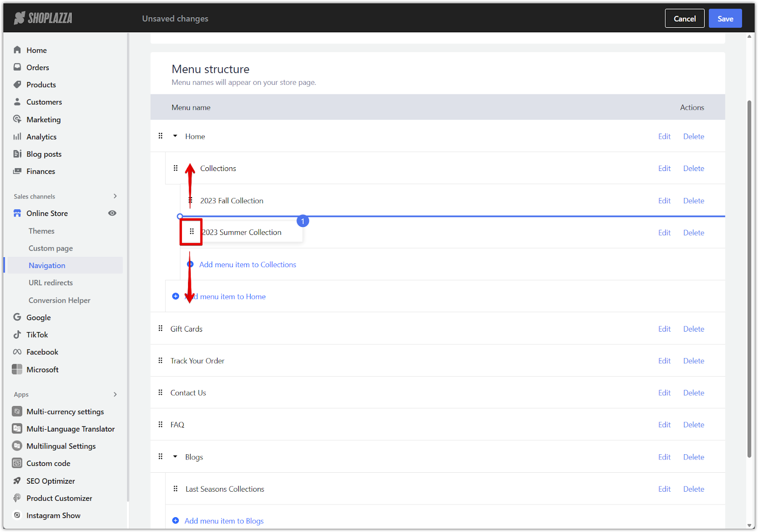The width and height of the screenshot is (758, 532).
Task: Click the Multi-currency settings app icon
Action: pos(17,411)
